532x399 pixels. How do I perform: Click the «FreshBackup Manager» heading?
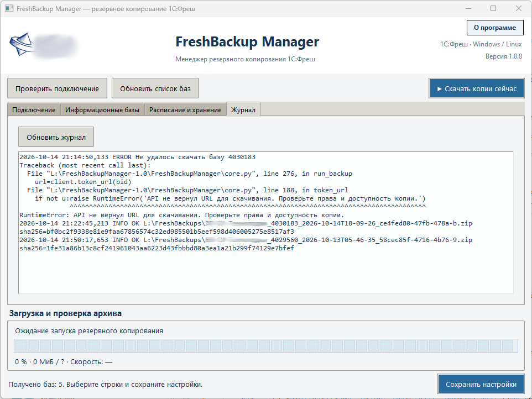tap(247, 41)
